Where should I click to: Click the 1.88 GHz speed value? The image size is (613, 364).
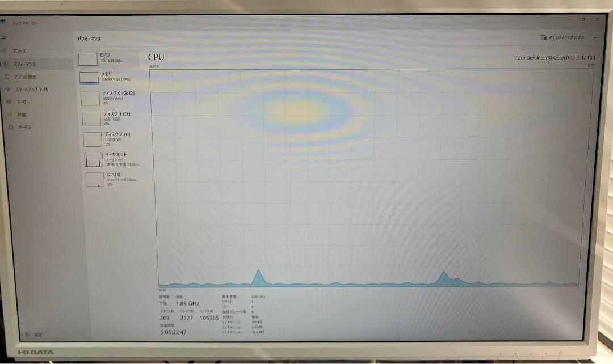(x=187, y=303)
